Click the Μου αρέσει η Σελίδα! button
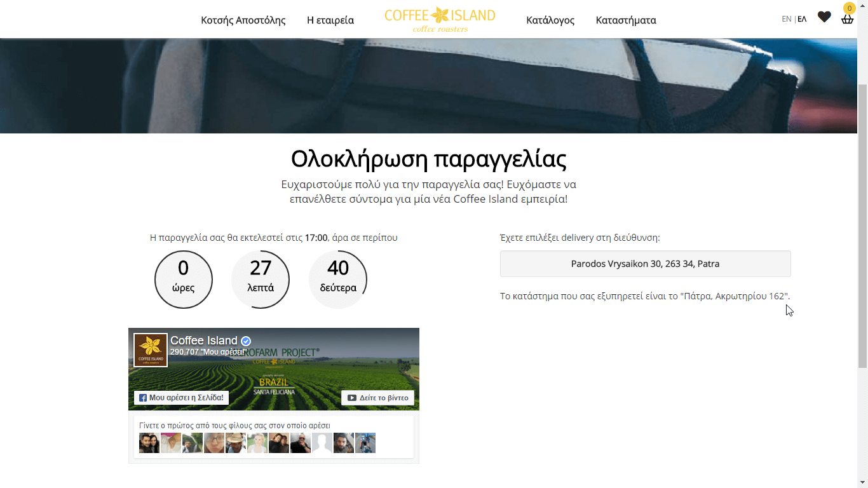The height and width of the screenshot is (488, 868). point(181,398)
